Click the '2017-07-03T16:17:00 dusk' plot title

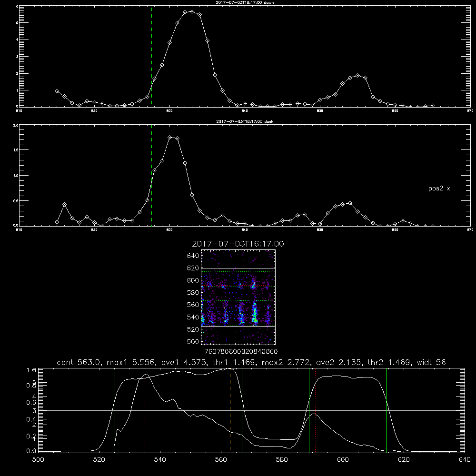pyautogui.click(x=245, y=121)
